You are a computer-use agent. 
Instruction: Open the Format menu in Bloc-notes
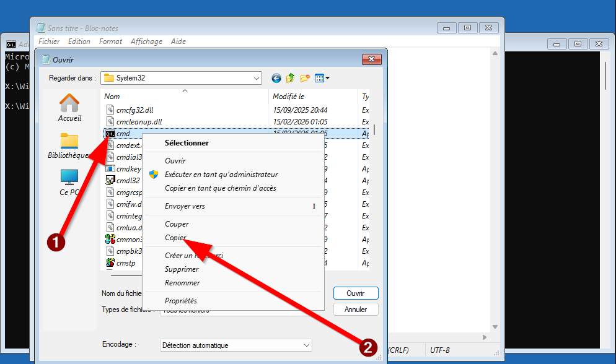(110, 41)
